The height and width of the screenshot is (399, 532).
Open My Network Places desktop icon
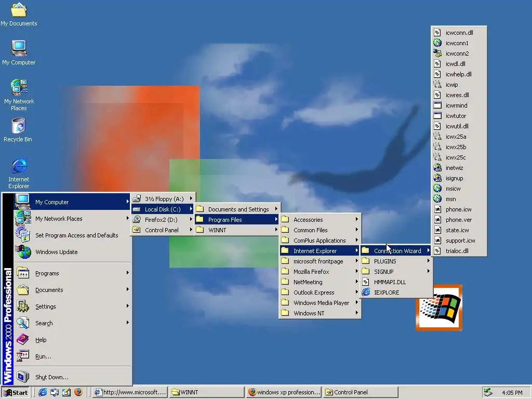[x=19, y=95]
